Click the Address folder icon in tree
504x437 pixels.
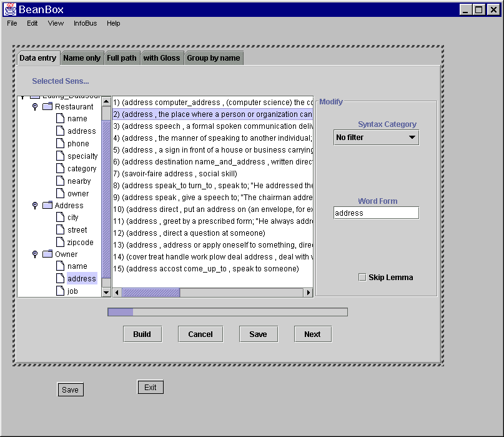click(x=47, y=206)
